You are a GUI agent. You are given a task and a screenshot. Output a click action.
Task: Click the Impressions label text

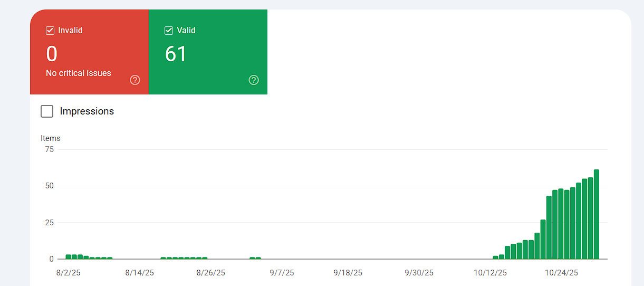tap(87, 111)
